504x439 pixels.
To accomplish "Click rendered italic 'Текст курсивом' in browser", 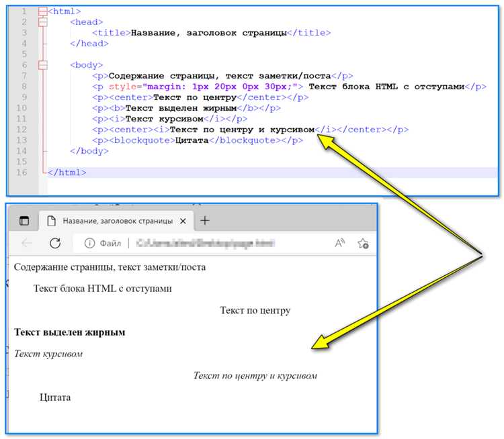I will pos(48,354).
